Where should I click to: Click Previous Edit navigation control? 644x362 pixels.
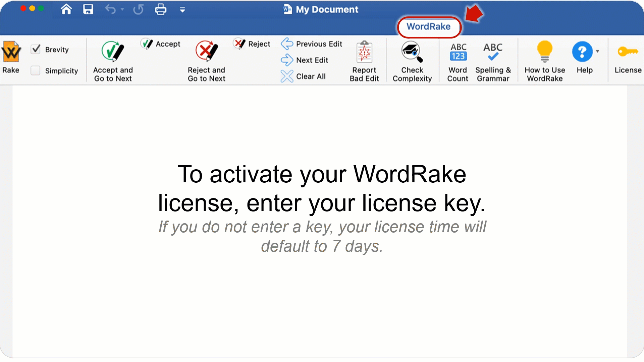(312, 43)
